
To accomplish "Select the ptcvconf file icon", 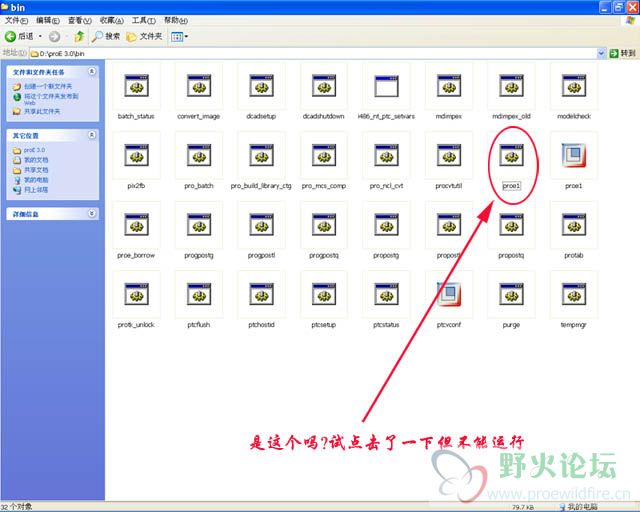I will coord(449,294).
